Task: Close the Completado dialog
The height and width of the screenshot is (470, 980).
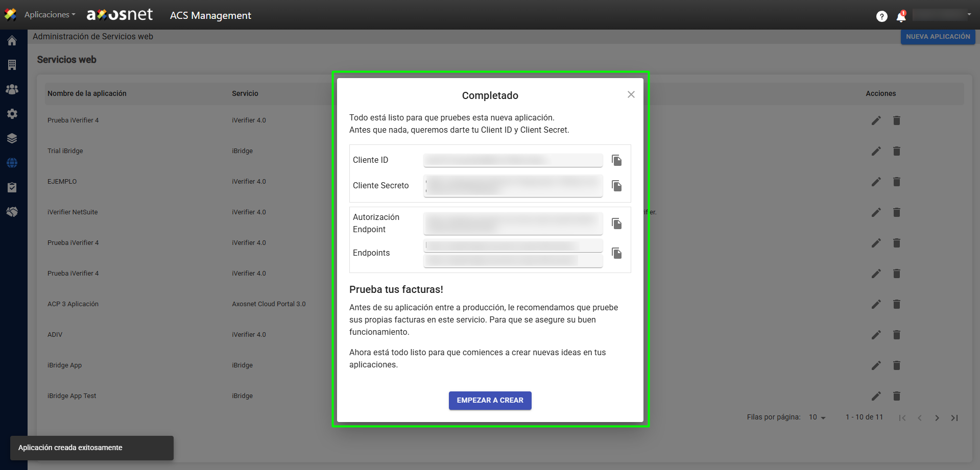Action: 631,94
